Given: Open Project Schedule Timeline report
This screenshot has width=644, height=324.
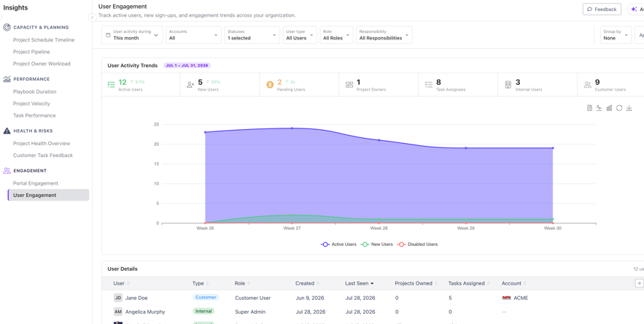Looking at the screenshot, I should (x=44, y=40).
